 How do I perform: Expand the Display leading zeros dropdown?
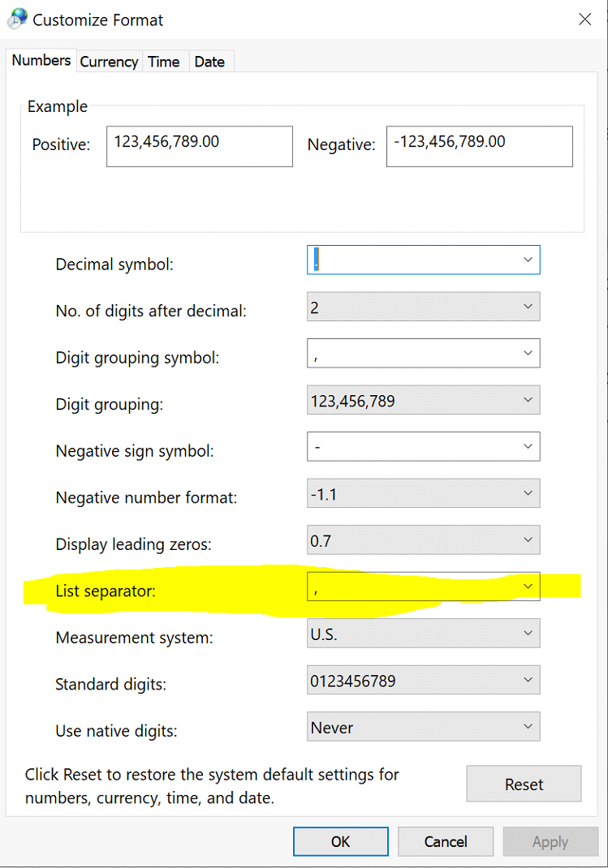528,539
